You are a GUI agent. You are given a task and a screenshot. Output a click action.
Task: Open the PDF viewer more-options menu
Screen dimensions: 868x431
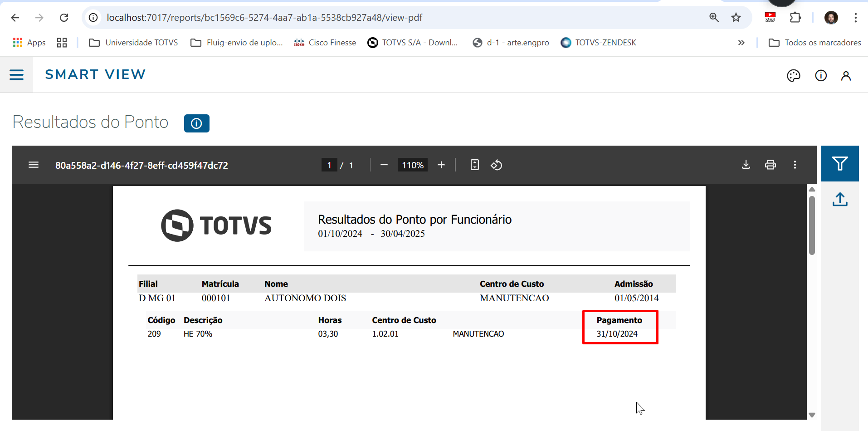tap(795, 165)
